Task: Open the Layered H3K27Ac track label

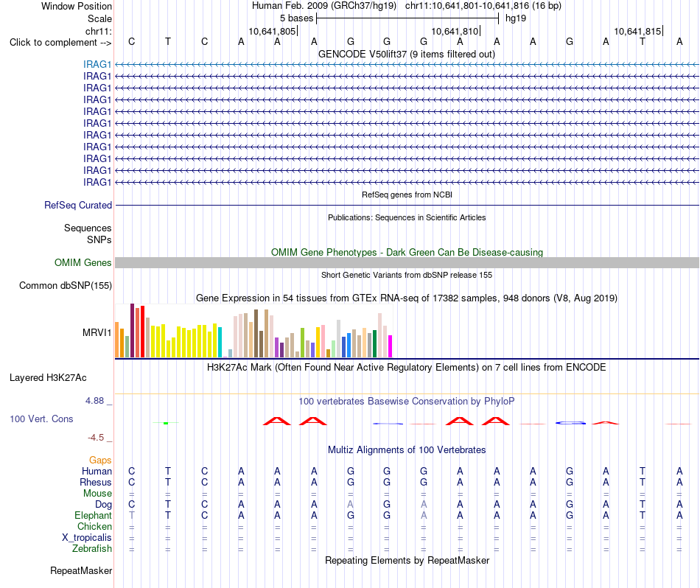Action: click(x=48, y=378)
